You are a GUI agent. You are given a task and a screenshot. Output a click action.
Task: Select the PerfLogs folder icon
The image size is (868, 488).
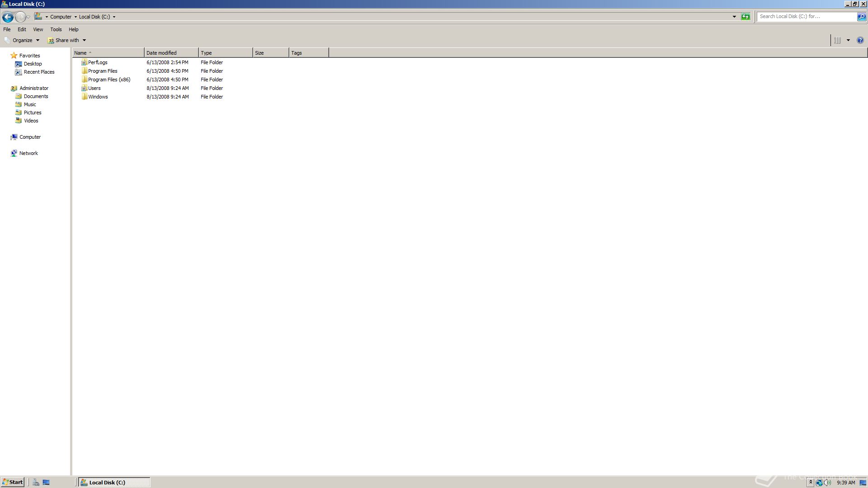84,62
